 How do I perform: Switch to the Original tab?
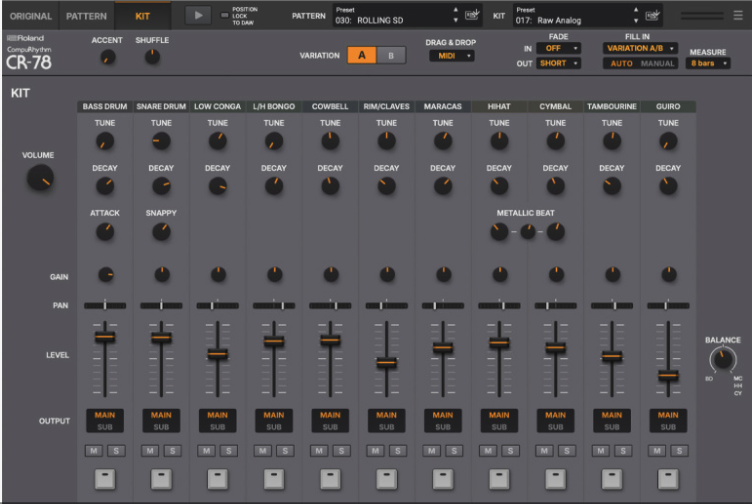click(30, 16)
